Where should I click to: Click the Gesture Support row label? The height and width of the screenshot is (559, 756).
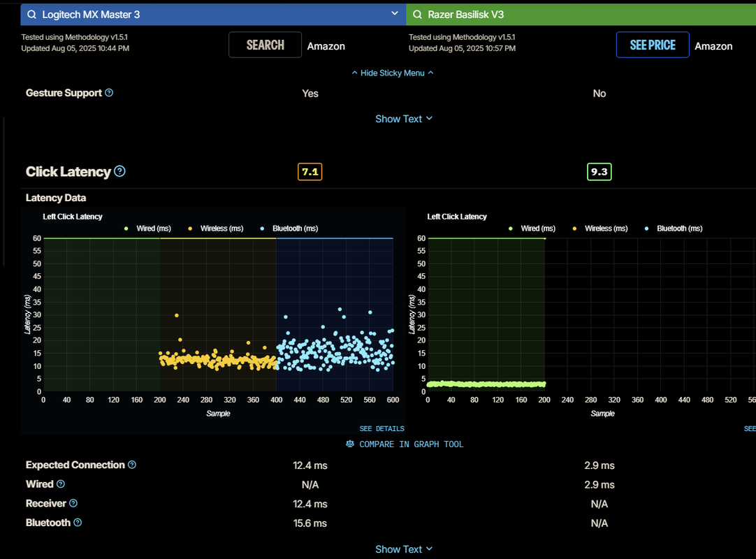coord(64,93)
